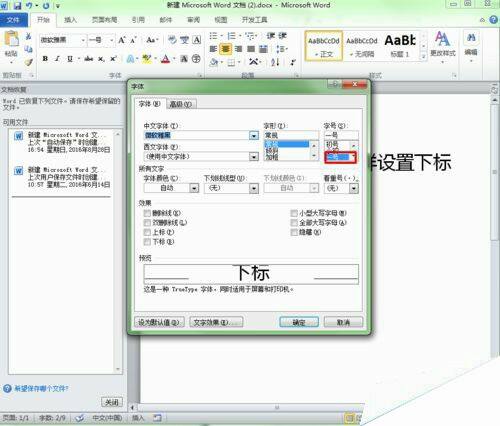Click the 确定 button in font dialog
The width and height of the screenshot is (500, 426).
(299, 322)
